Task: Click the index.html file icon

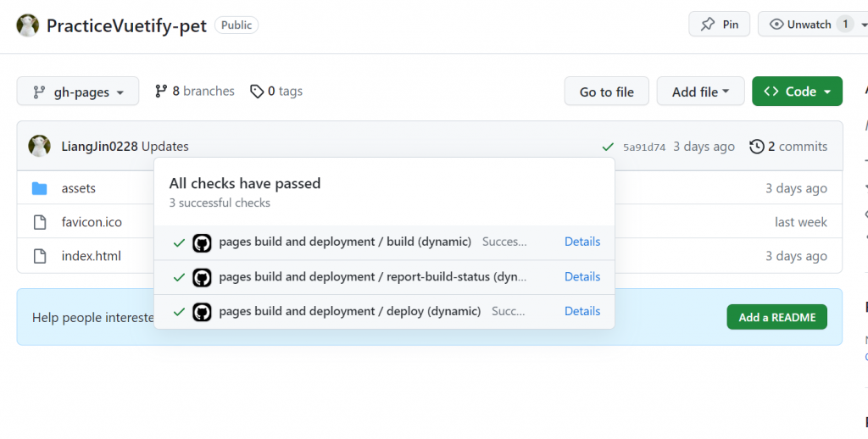Action: 39,256
